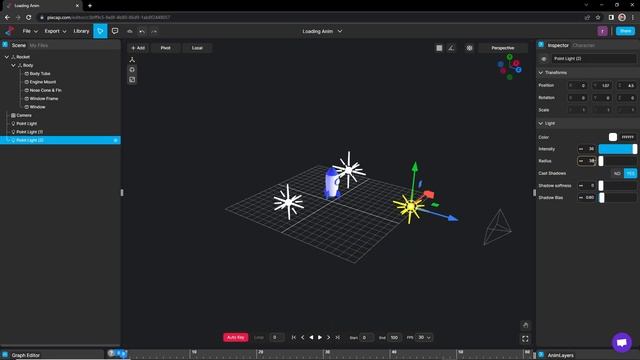Image resolution: width=640 pixels, height=360 pixels.
Task: Toggle Local coordinate space button
Action: tap(197, 48)
